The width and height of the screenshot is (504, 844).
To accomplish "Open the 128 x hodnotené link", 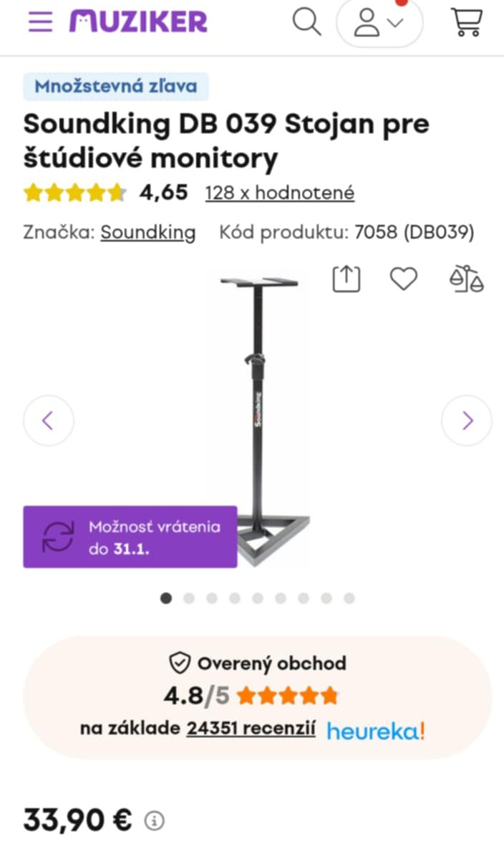I will click(279, 193).
